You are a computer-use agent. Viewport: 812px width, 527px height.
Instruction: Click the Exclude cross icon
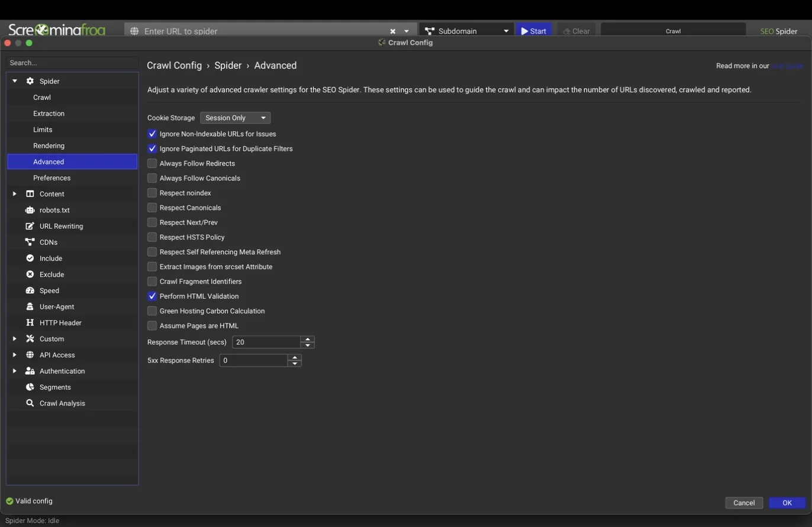tap(30, 274)
